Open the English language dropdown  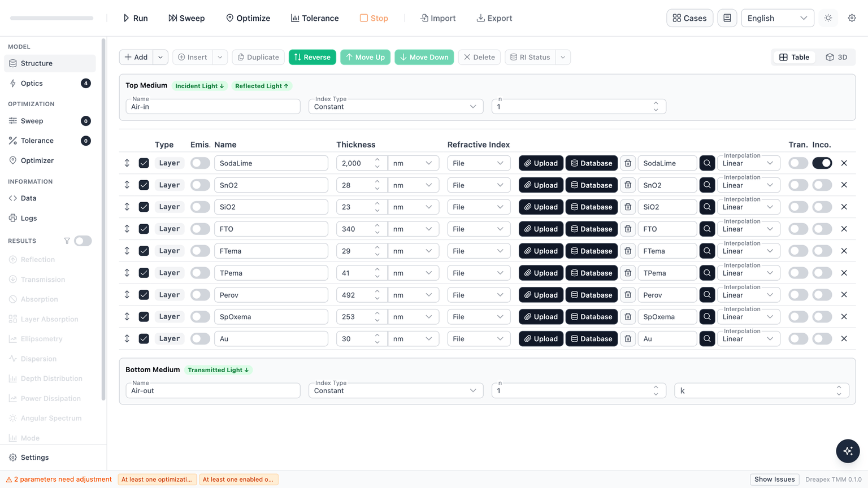point(778,18)
